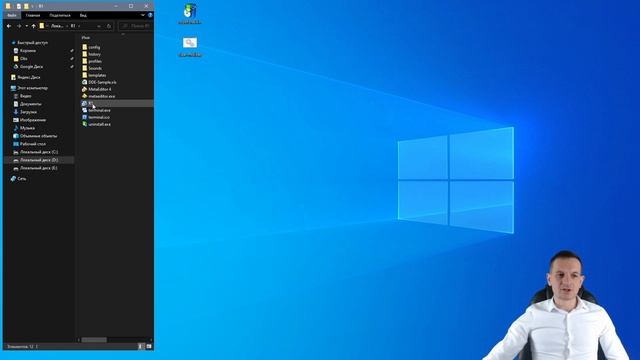Viewport: 640px width, 360px height.
Task: Open the history folder
Action: [x=94, y=54]
